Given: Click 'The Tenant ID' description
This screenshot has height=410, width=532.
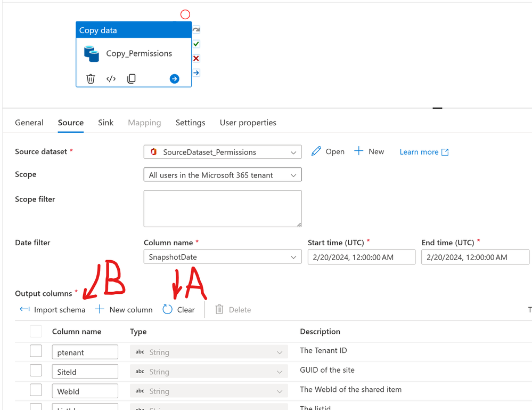Looking at the screenshot, I should (323, 350).
